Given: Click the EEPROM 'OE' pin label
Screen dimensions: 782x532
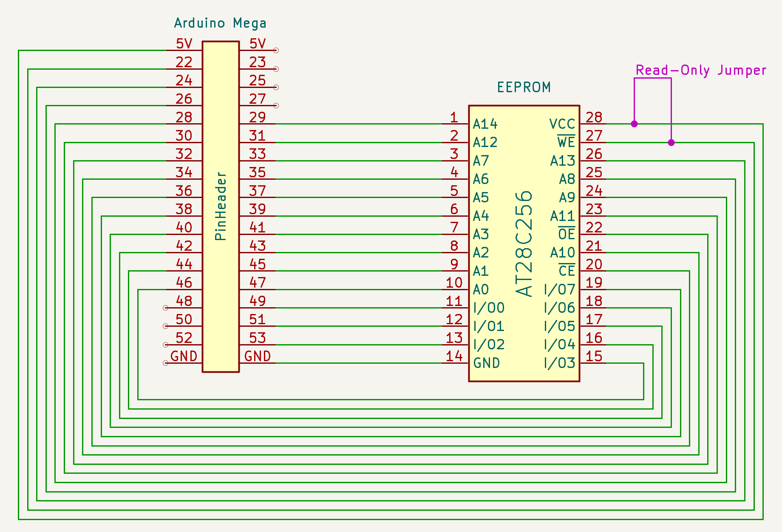Looking at the screenshot, I should (567, 234).
